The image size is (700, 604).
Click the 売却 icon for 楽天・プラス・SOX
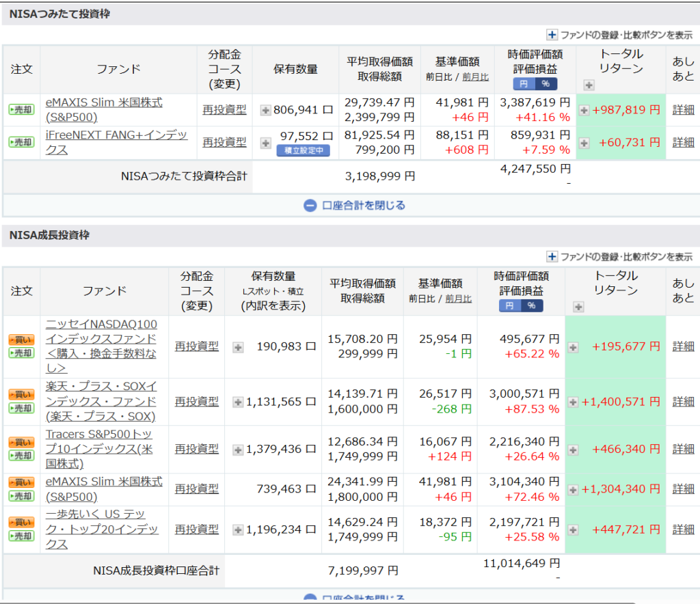(21, 408)
